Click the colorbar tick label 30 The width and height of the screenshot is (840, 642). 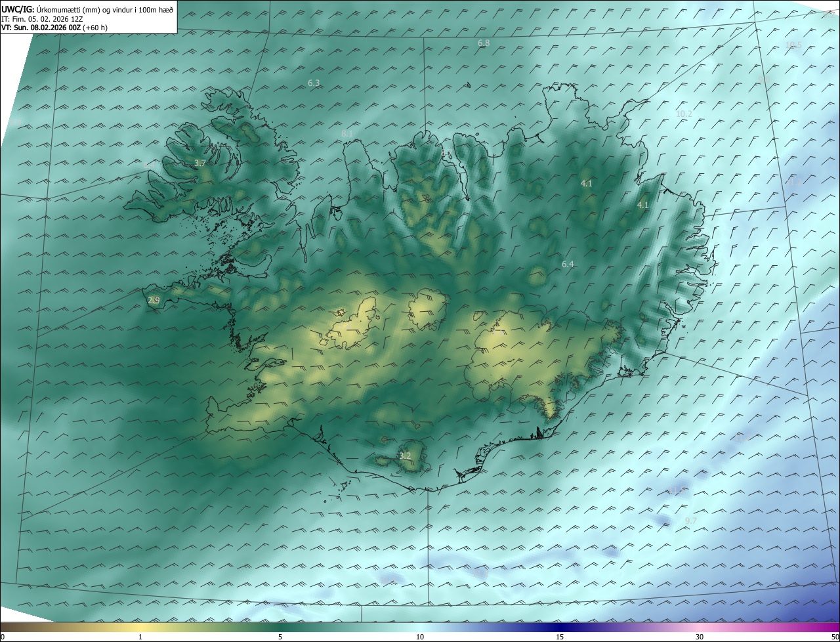[700, 637]
